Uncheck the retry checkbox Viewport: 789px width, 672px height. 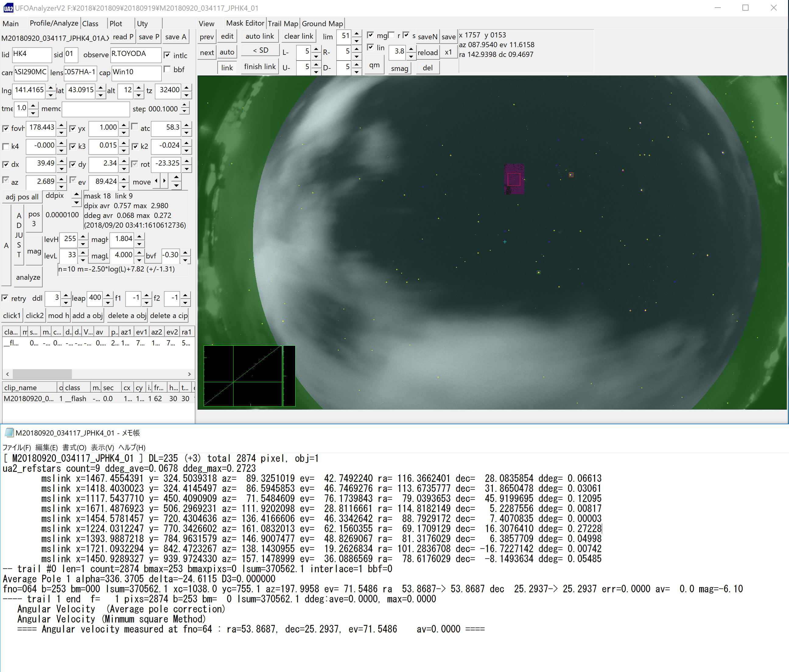tap(5, 298)
